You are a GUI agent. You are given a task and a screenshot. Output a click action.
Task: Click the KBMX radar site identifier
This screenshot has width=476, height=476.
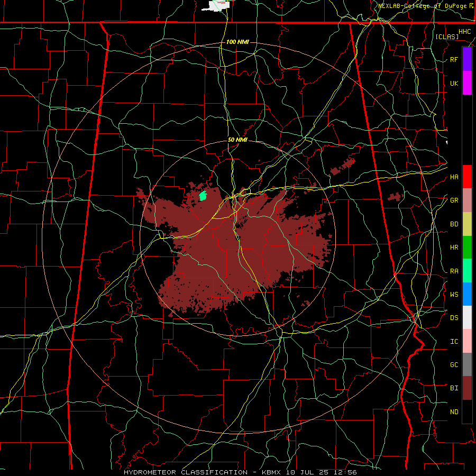click(x=271, y=472)
